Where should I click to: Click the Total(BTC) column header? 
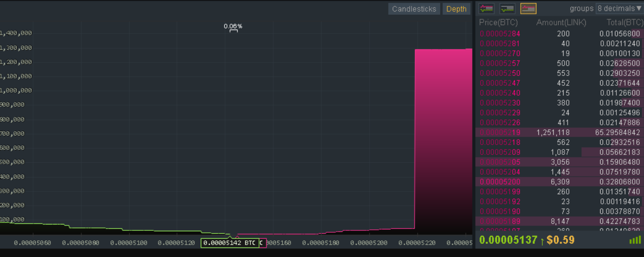625,22
